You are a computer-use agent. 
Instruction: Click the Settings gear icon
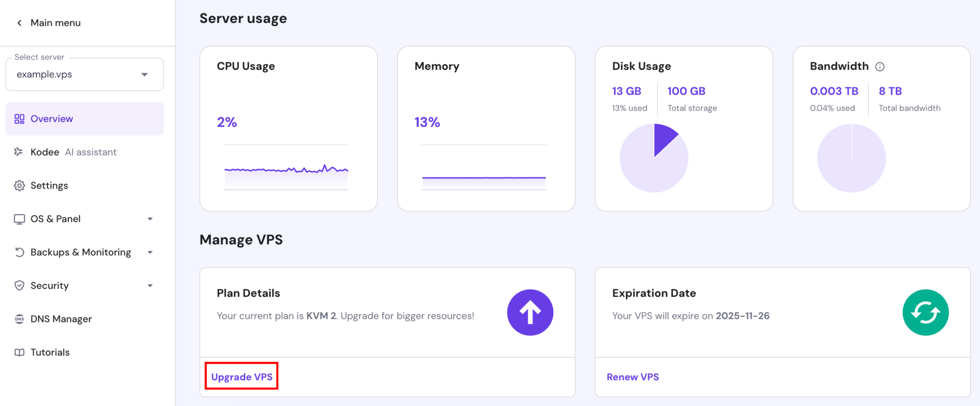coord(19,185)
